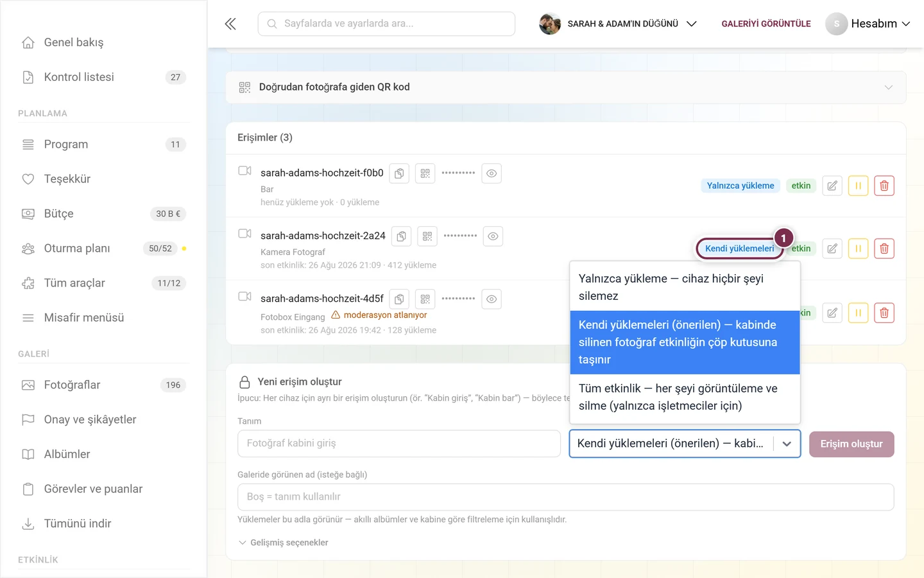Open Tümünü indir in sidebar

click(x=103, y=523)
